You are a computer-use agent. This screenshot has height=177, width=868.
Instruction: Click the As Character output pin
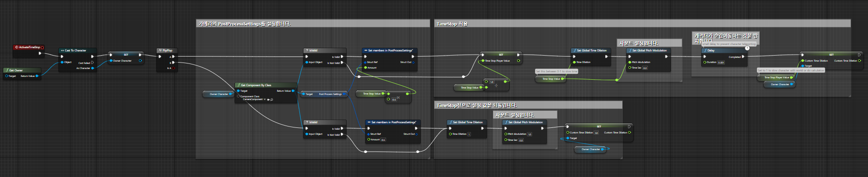[x=93, y=68]
